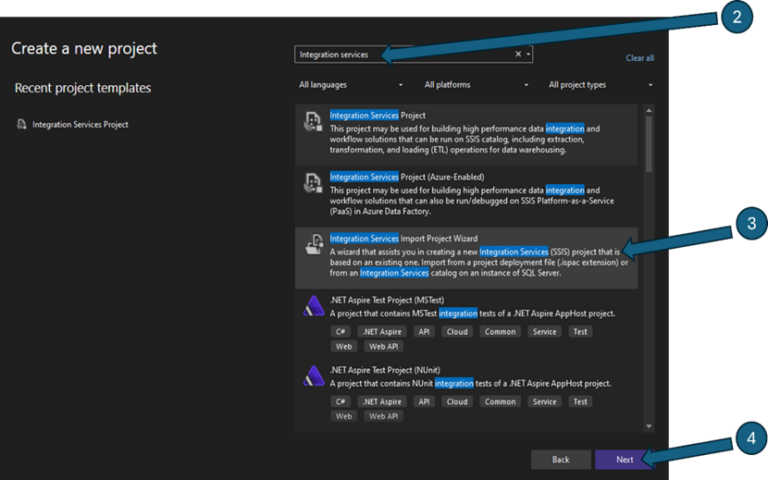Click the Integration Services Project template icon

click(312, 122)
